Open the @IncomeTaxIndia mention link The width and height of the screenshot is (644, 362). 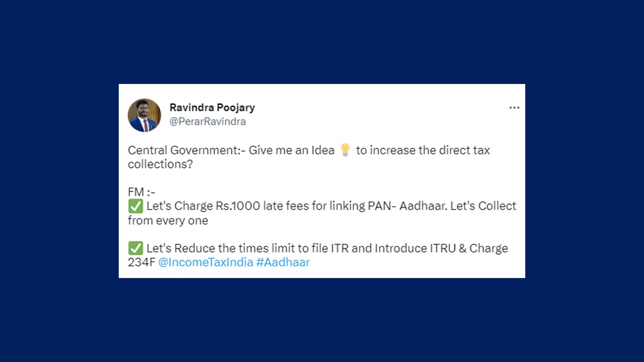(205, 262)
